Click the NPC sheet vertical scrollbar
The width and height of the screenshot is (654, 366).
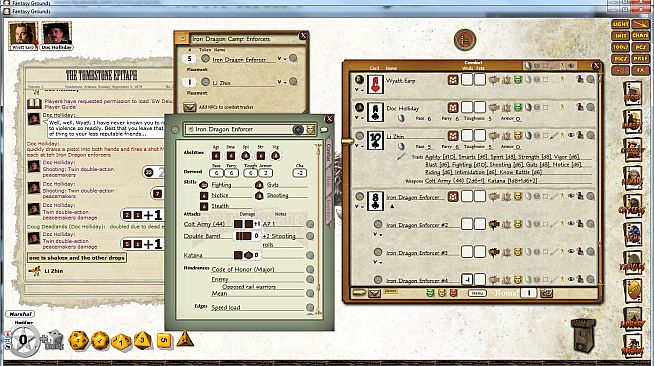[x=319, y=228]
